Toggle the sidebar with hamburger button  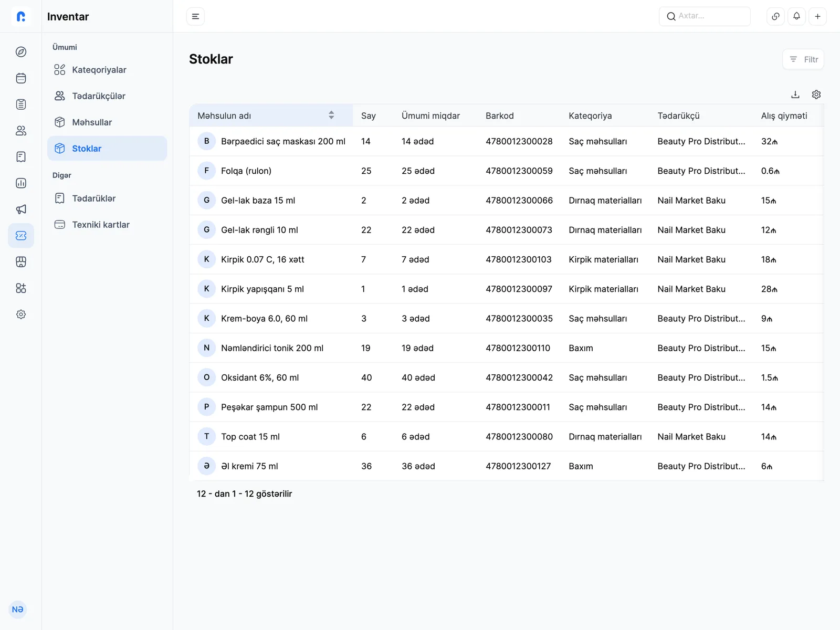(x=195, y=16)
